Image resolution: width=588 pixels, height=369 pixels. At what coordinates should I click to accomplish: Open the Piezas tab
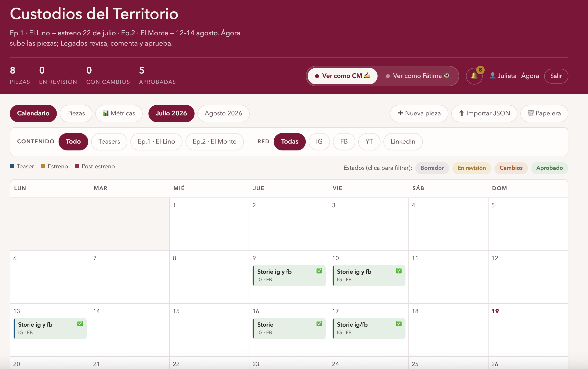(x=76, y=113)
